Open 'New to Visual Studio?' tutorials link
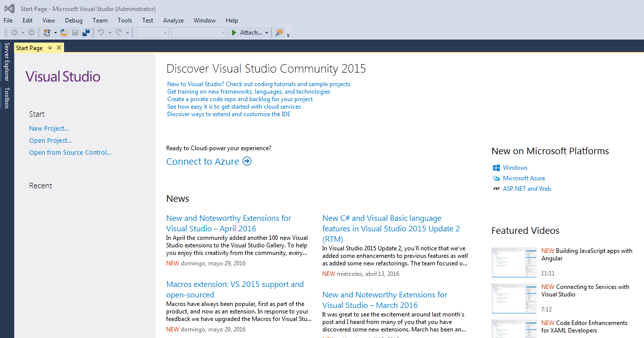Image resolution: width=644 pixels, height=338 pixels. [259, 84]
